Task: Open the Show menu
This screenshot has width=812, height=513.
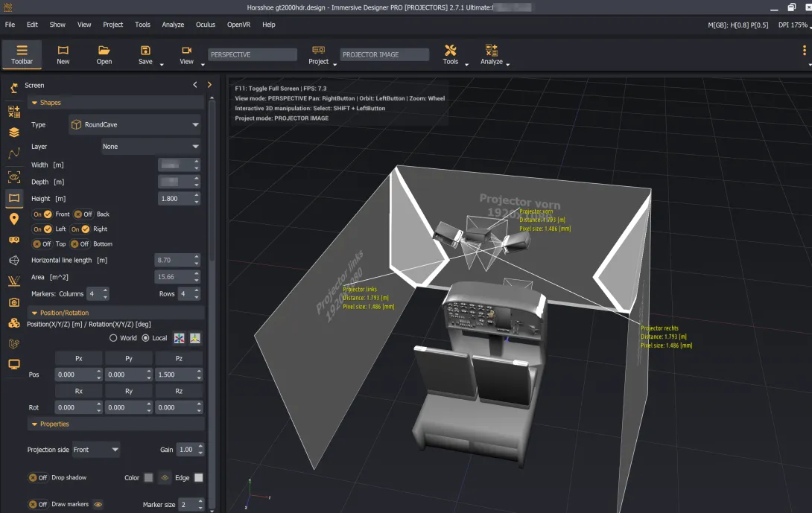Action: (x=57, y=25)
